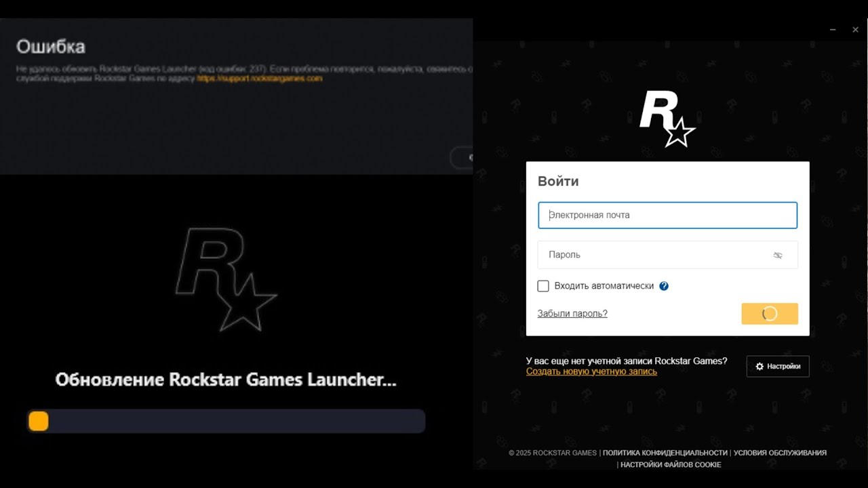The image size is (868, 488).
Task: Enable the Входить автоматически checkbox
Action: (543, 286)
